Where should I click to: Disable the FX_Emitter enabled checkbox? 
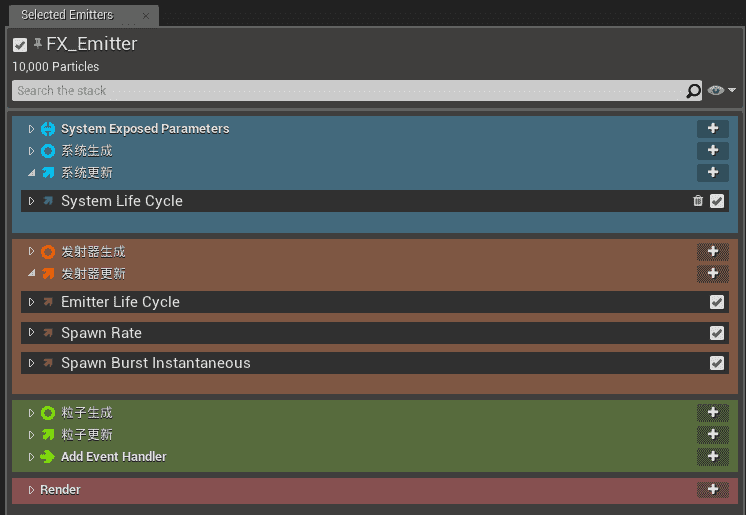click(20, 45)
